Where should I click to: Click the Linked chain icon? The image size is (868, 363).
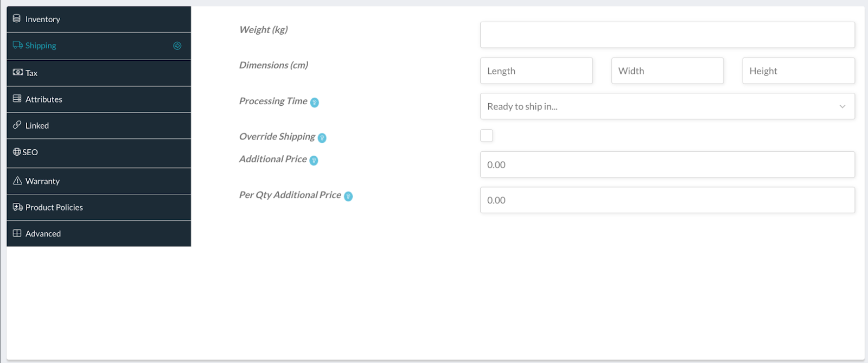(x=17, y=125)
